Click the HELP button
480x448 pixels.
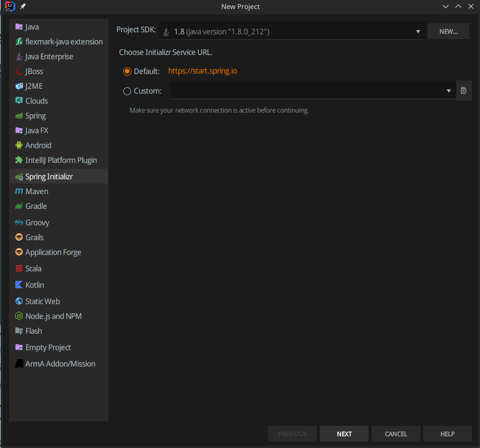coord(448,434)
